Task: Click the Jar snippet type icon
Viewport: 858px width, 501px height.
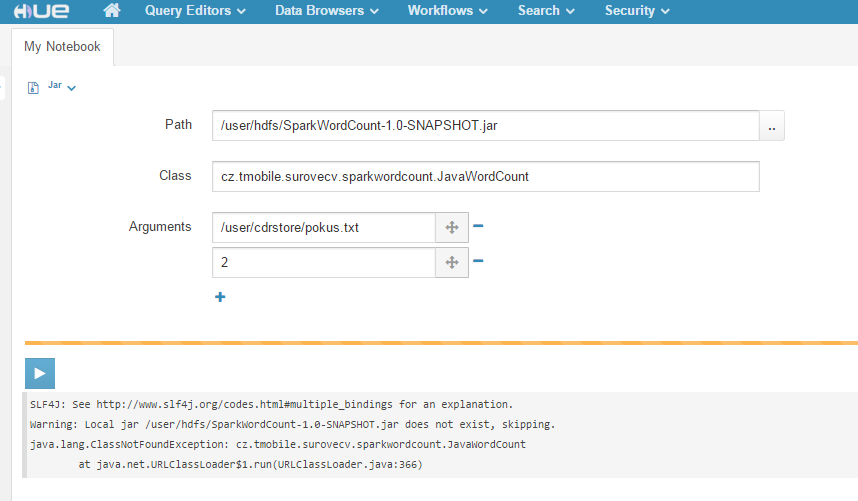Action: click(x=34, y=87)
